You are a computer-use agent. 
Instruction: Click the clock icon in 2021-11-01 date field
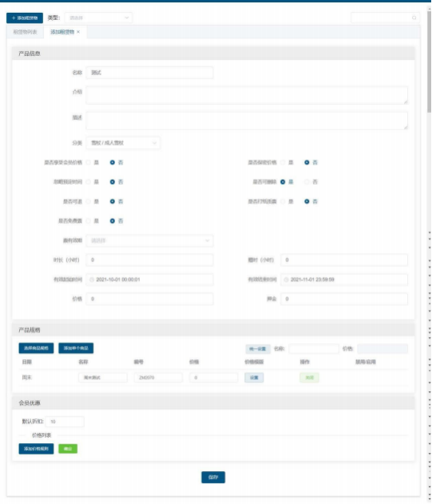[x=286, y=280]
